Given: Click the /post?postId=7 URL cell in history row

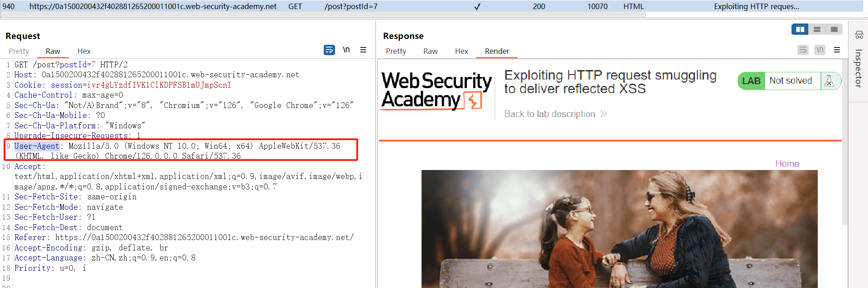Looking at the screenshot, I should click(x=351, y=6).
